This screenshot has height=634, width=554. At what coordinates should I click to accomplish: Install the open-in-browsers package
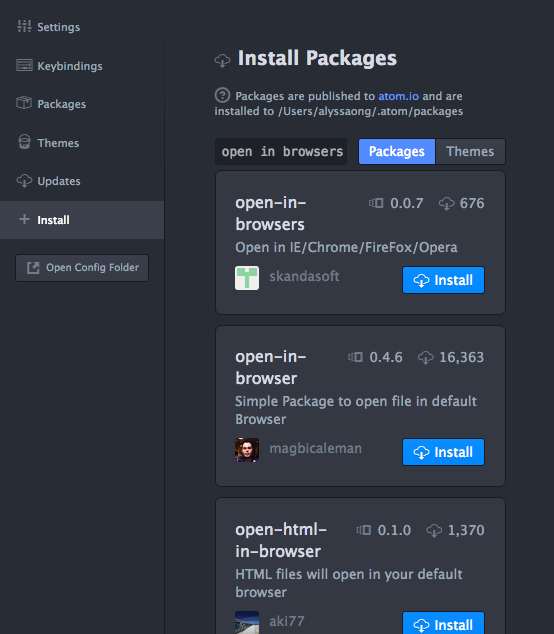click(443, 280)
